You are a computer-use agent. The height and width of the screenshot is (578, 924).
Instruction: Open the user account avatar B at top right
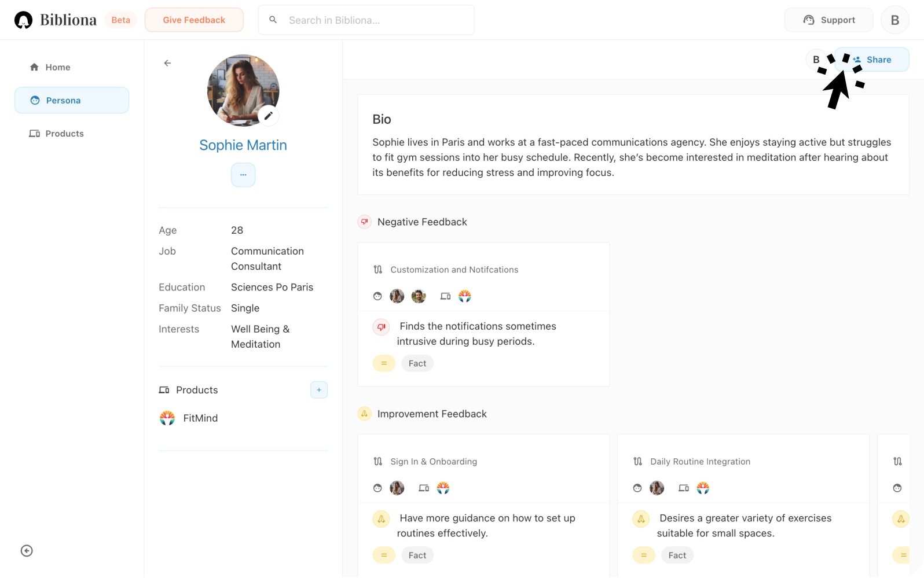tap(895, 20)
